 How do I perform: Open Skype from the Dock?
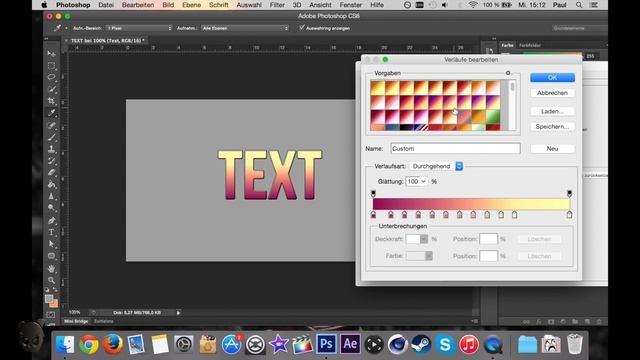point(445,344)
